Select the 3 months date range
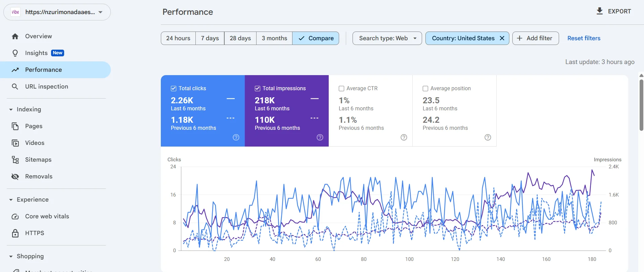Viewport: 644px width, 272px height. point(274,38)
